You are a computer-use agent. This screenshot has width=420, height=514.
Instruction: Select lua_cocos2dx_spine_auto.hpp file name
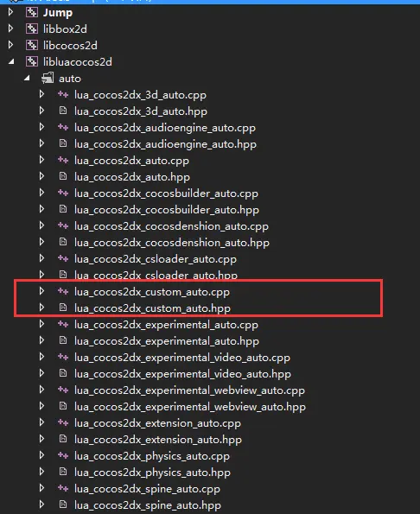click(x=148, y=505)
